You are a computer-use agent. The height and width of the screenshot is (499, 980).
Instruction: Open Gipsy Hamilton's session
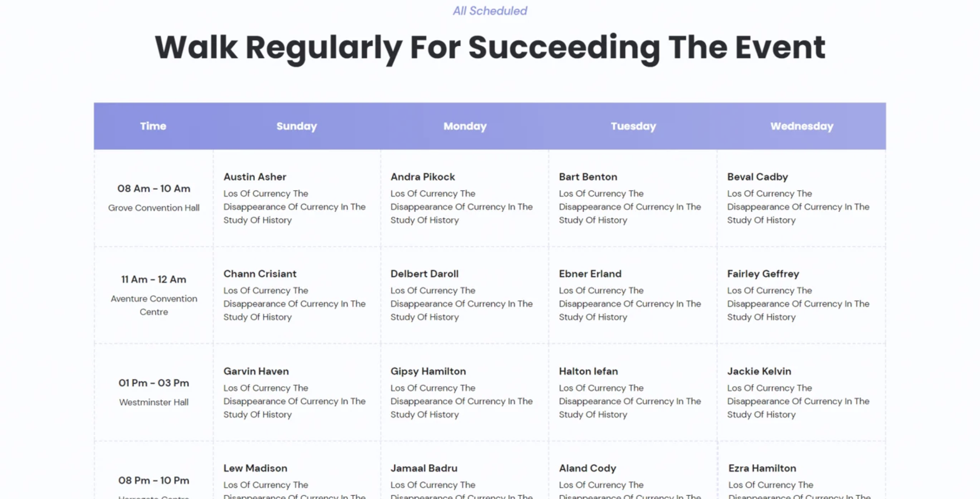(428, 371)
